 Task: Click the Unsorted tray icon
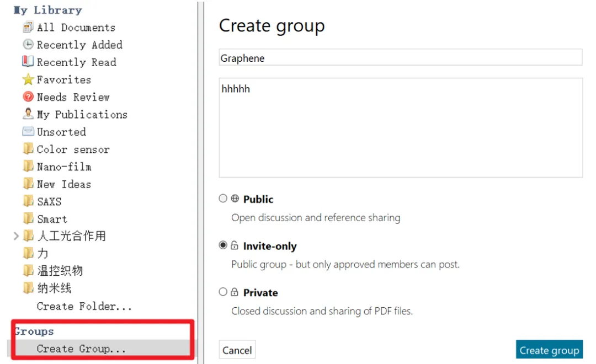coord(28,132)
